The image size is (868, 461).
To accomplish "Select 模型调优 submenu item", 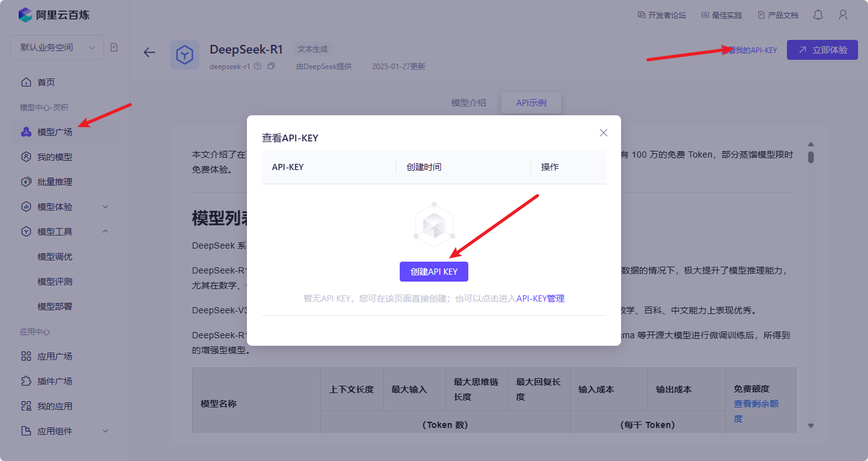I will tap(55, 257).
